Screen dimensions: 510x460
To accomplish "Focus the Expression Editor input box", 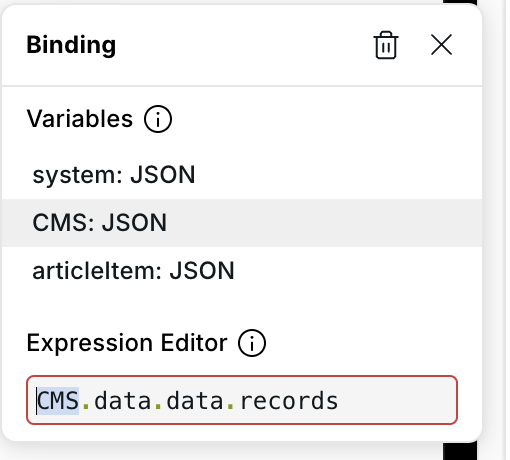I will tap(242, 400).
